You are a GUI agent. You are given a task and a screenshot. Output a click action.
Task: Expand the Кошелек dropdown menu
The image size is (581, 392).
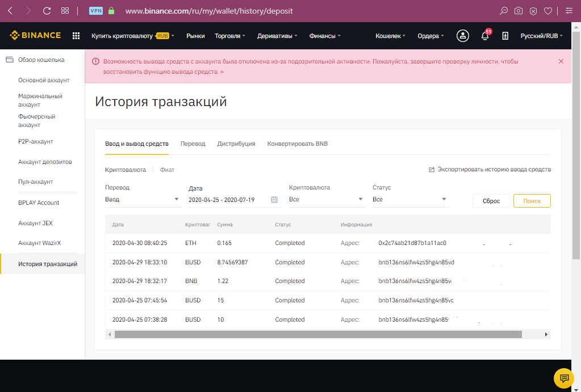coord(391,36)
